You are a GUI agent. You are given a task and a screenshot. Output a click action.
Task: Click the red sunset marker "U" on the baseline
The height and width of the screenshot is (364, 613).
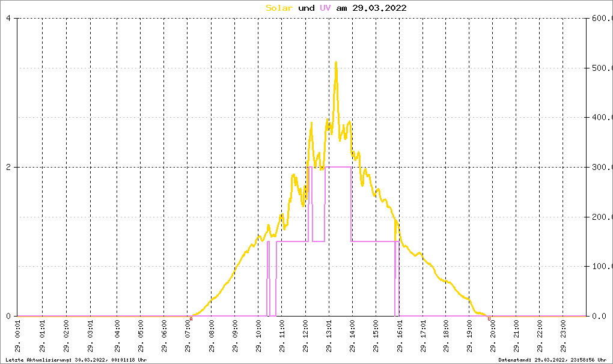(489, 319)
